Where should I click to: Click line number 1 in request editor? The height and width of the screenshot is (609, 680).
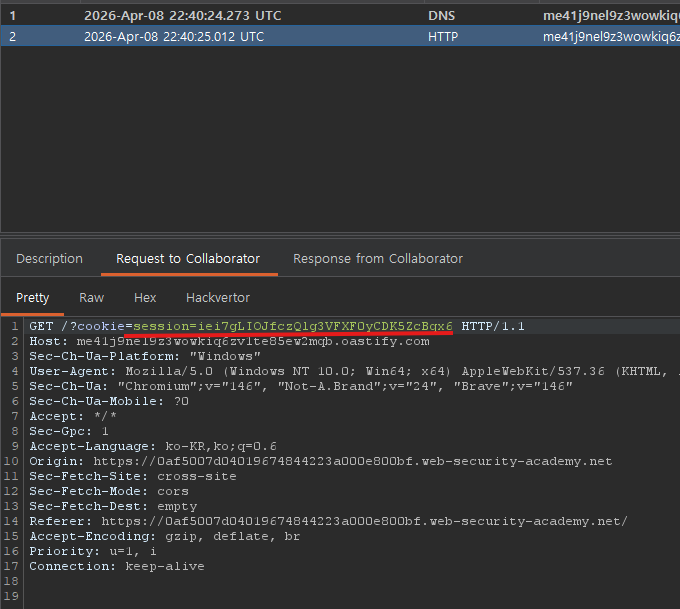14,326
